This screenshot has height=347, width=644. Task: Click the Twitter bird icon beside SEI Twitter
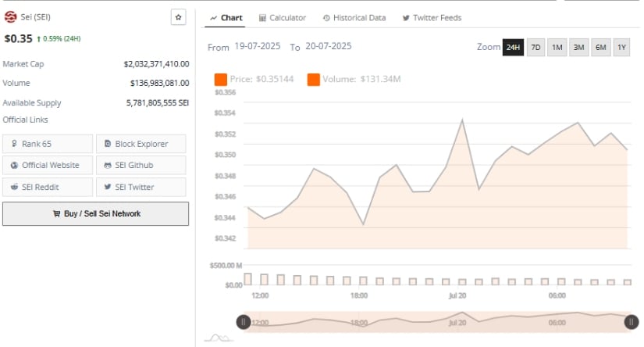[x=108, y=187]
